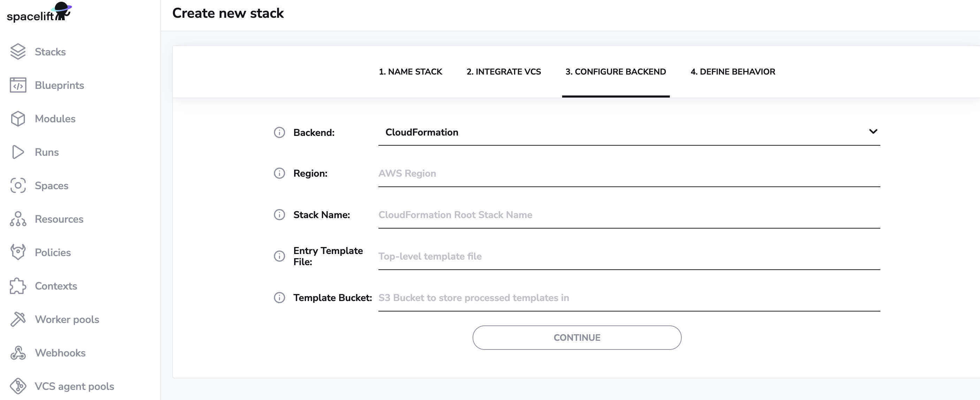The height and width of the screenshot is (400, 980).
Task: Click the Blueprints code icon
Action: point(18,85)
